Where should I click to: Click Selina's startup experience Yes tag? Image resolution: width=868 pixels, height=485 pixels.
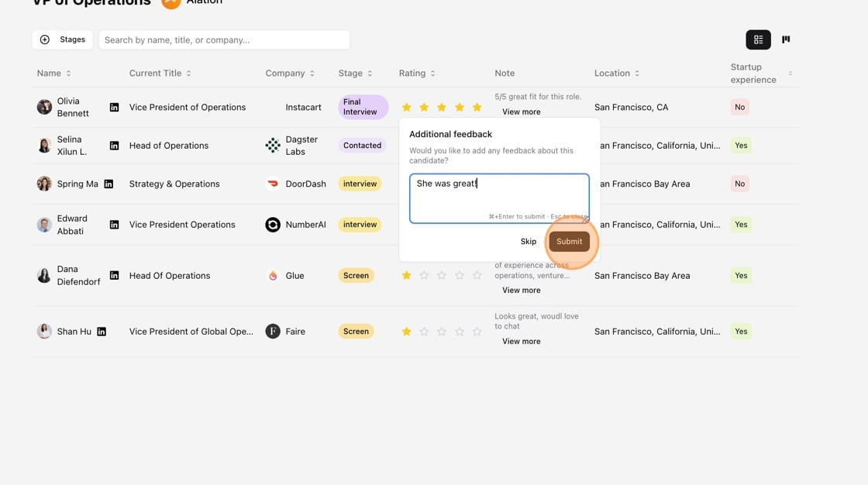pos(741,146)
